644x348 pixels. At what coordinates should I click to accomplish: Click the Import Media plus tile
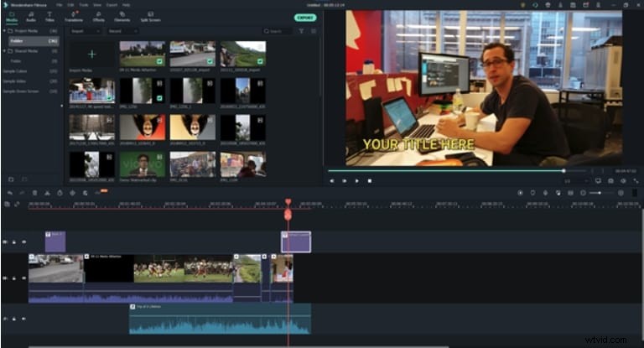[92, 55]
